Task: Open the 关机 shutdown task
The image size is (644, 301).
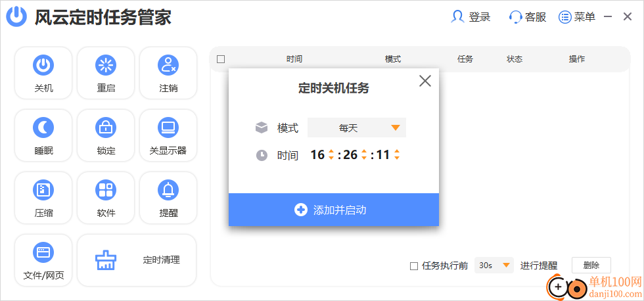Action: click(43, 73)
